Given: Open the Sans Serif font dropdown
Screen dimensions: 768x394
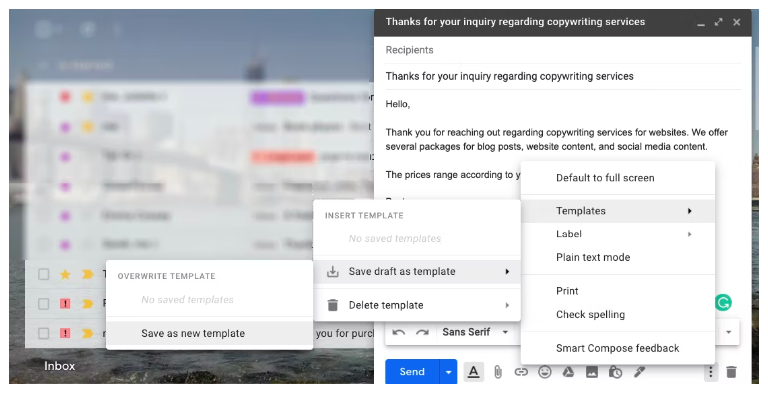Looking at the screenshot, I should (475, 332).
